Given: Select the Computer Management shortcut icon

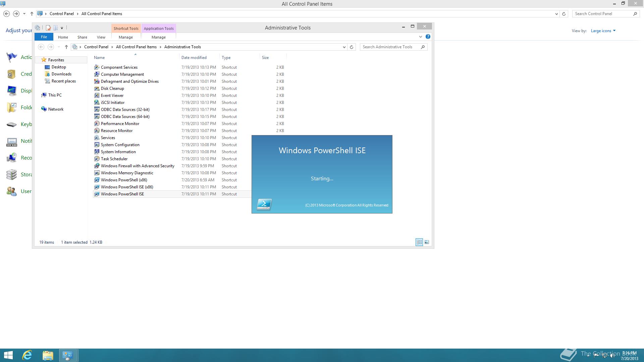Looking at the screenshot, I should coord(97,74).
